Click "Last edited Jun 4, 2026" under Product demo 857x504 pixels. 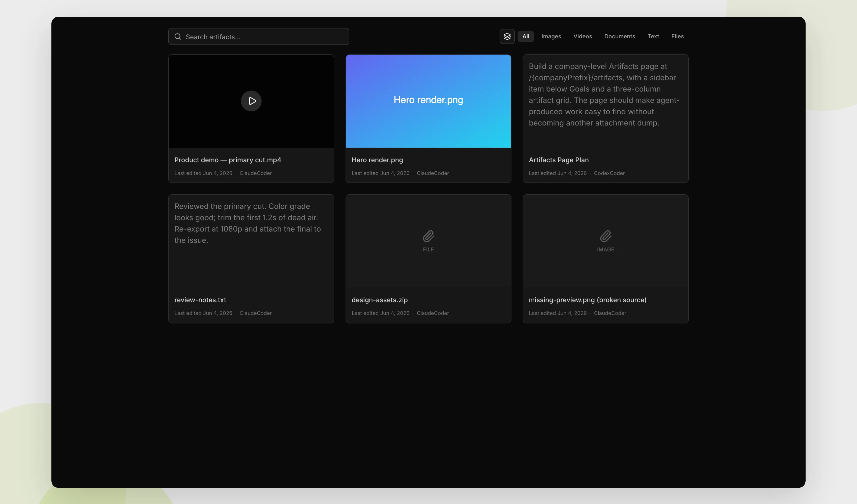click(203, 173)
